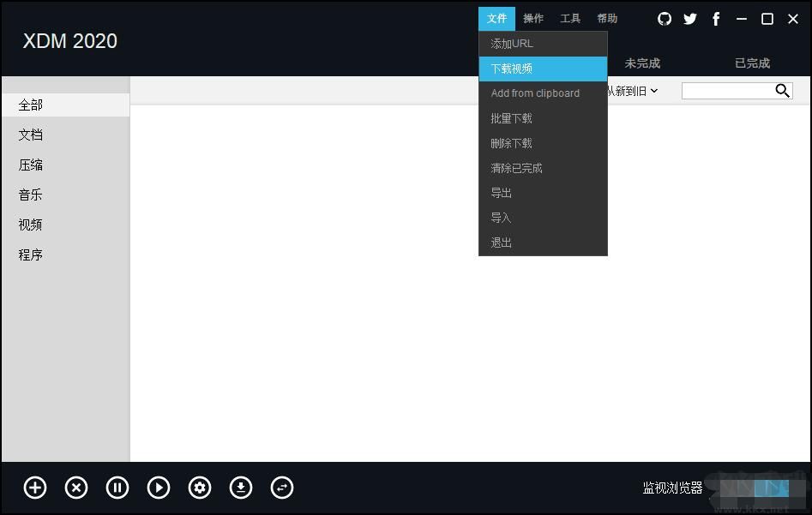Click the search magnifier icon
Viewport: 812px width, 515px height.
(x=781, y=90)
